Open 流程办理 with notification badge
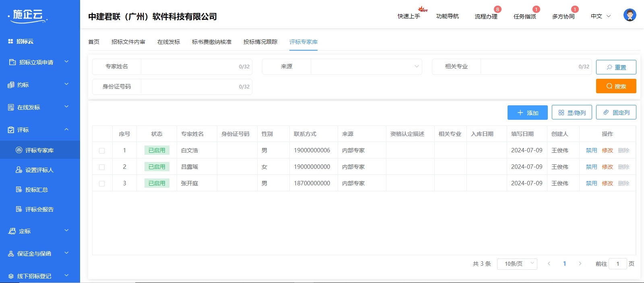Viewport: 644px width, 283px height. [x=486, y=16]
